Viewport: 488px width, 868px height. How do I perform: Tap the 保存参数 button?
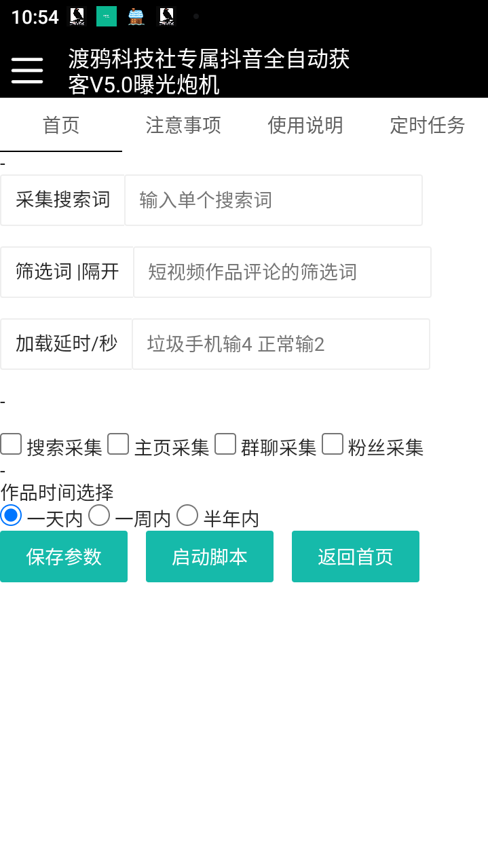tap(64, 556)
